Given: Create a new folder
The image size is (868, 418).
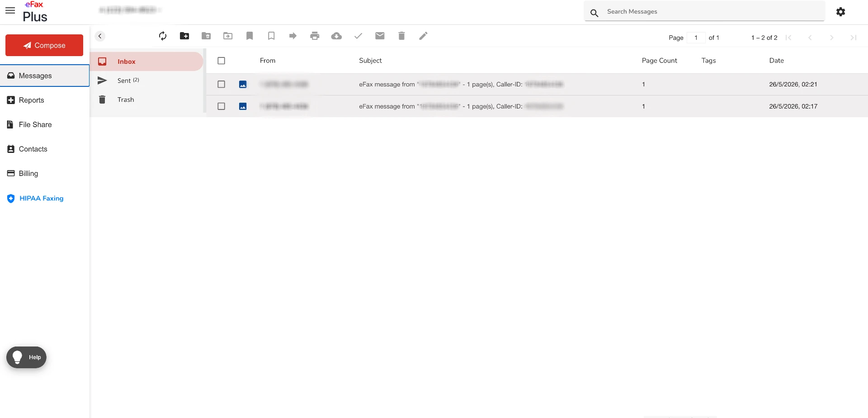Looking at the screenshot, I should coord(184,36).
